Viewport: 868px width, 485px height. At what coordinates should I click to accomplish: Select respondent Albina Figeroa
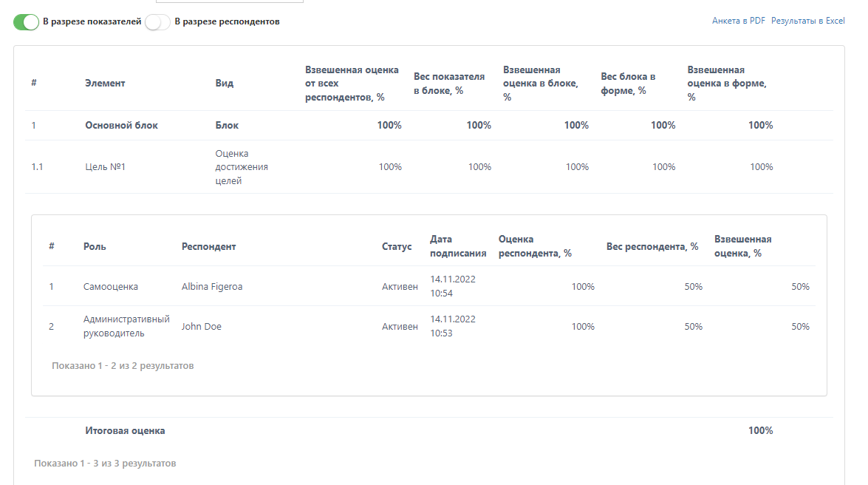(x=211, y=287)
